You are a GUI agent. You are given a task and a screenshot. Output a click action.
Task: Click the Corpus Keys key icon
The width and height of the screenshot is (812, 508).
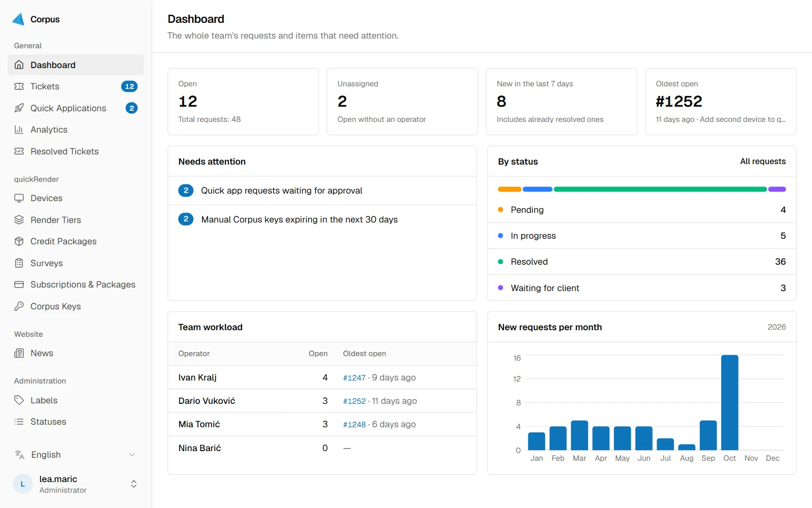(x=19, y=306)
